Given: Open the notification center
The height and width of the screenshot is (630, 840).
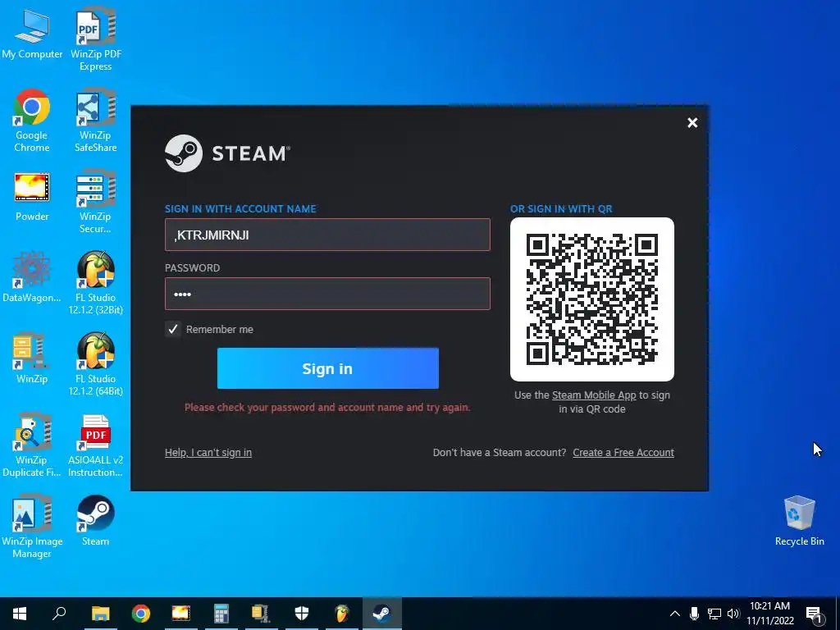Looking at the screenshot, I should pyautogui.click(x=815, y=614).
